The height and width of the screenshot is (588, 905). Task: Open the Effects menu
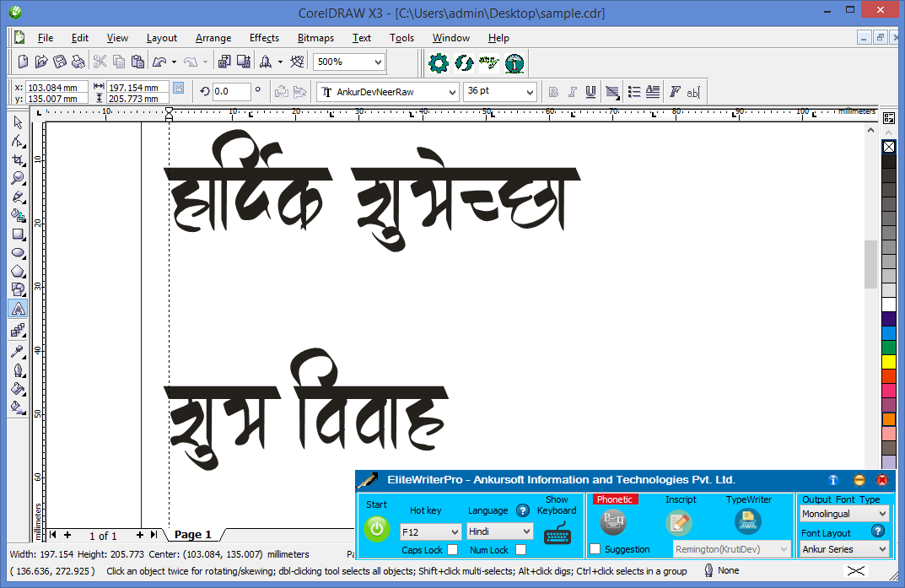pos(264,38)
